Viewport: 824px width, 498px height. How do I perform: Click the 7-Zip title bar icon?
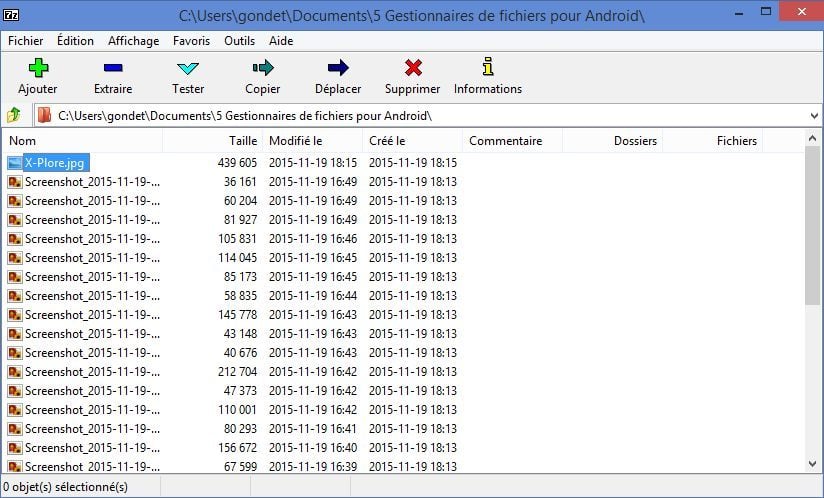pyautogui.click(x=12, y=15)
